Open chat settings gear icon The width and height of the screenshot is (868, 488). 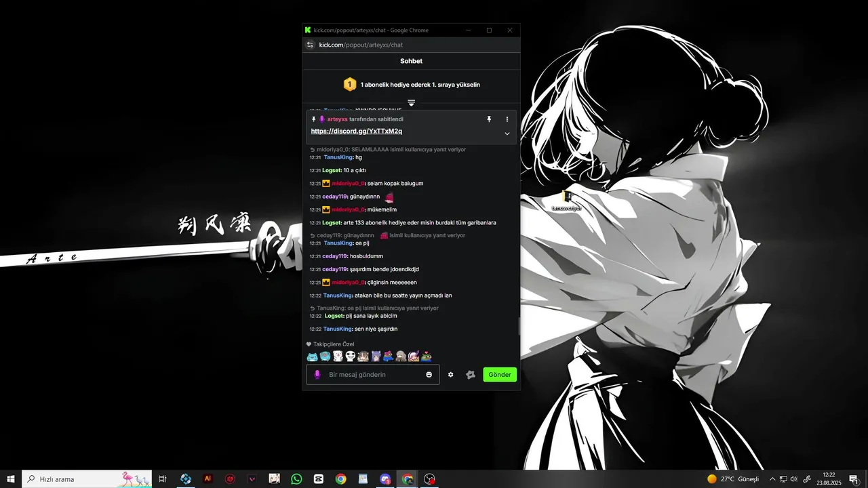450,374
